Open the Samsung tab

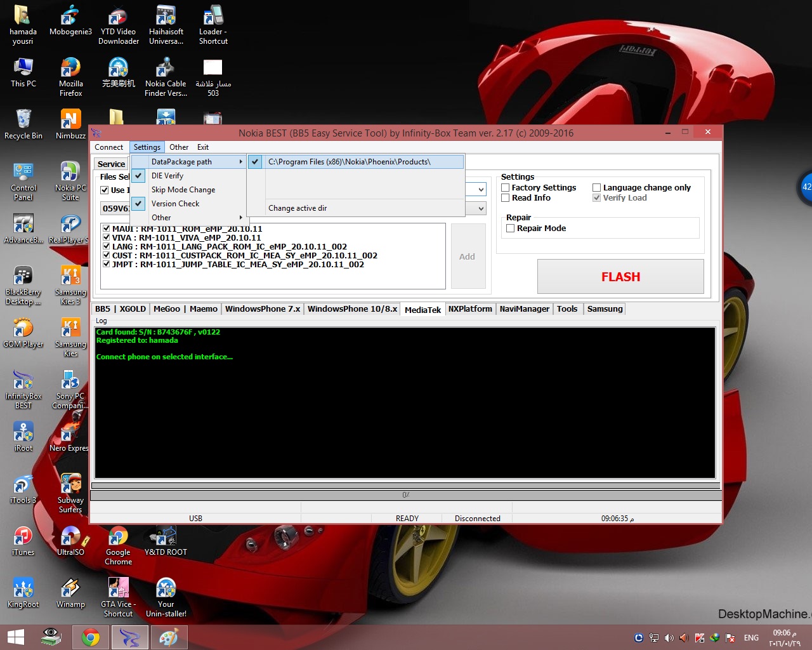[605, 309]
